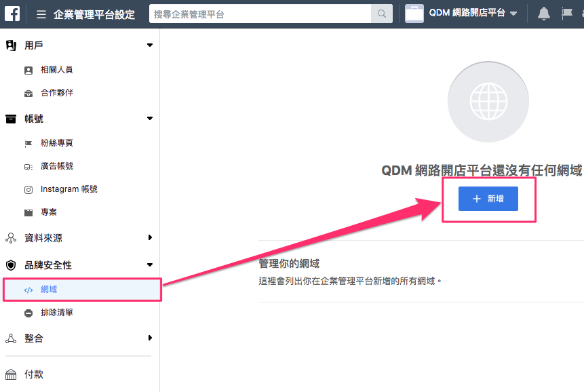Open Instagram 帳號 in the sidebar
This screenshot has width=584, height=392.
(x=69, y=189)
